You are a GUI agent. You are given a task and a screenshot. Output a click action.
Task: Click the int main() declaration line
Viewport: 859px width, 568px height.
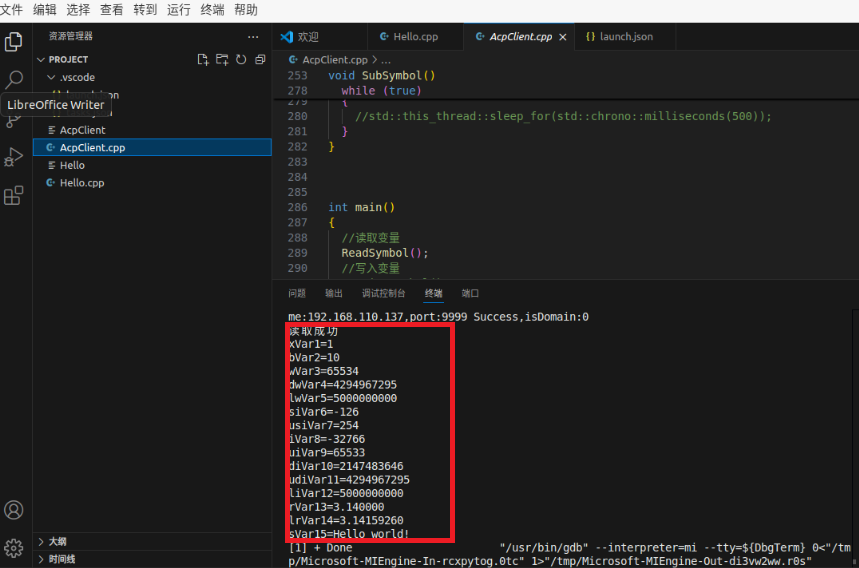pos(362,208)
